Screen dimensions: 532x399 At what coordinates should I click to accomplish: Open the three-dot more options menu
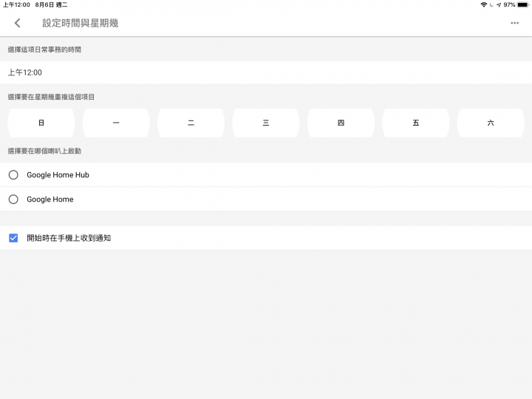(514, 23)
